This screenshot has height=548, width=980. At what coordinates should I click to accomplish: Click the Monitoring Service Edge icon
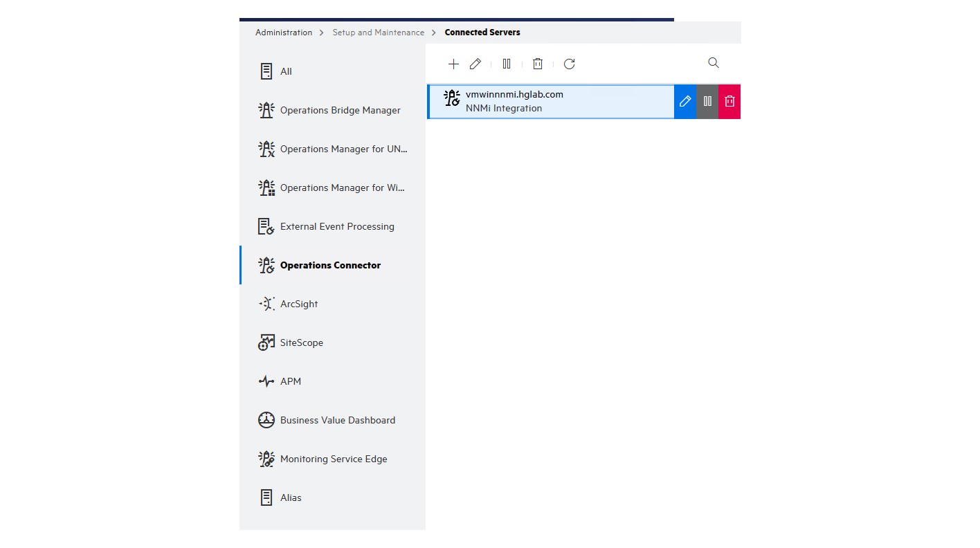tap(266, 459)
